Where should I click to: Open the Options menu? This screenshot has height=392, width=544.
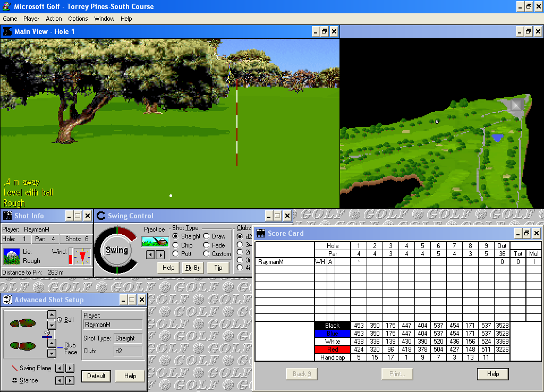pos(78,19)
